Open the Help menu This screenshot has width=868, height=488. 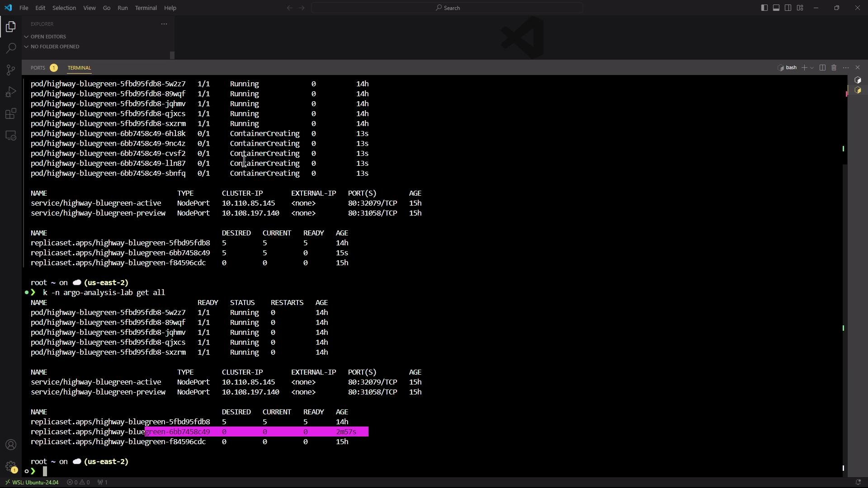(x=170, y=8)
